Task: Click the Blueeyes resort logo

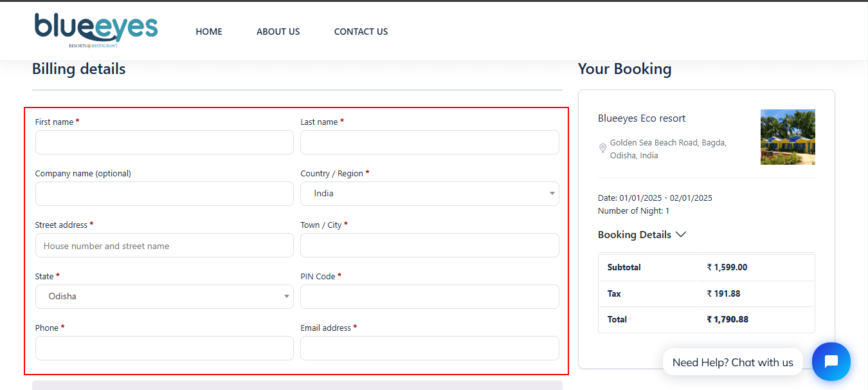Action: (96, 30)
